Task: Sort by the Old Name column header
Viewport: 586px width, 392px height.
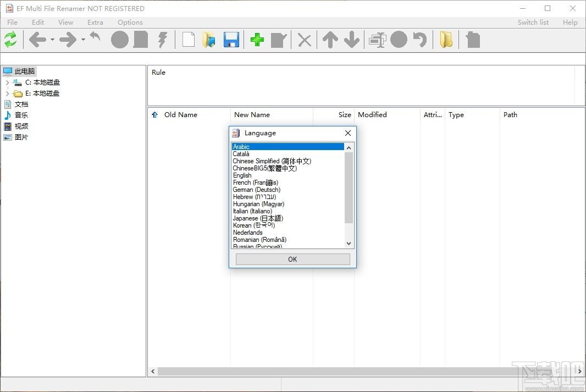Action: (x=180, y=115)
